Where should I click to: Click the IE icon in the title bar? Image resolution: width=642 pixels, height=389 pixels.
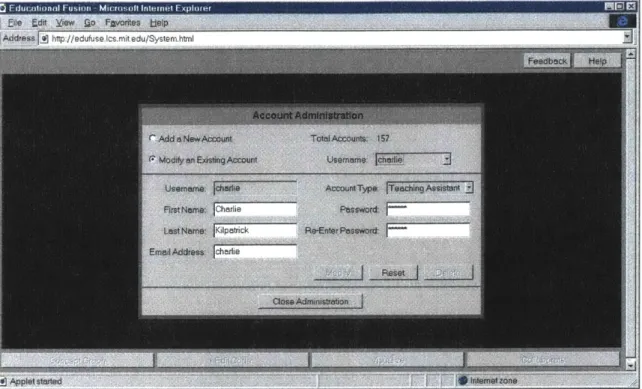pos(2,8)
